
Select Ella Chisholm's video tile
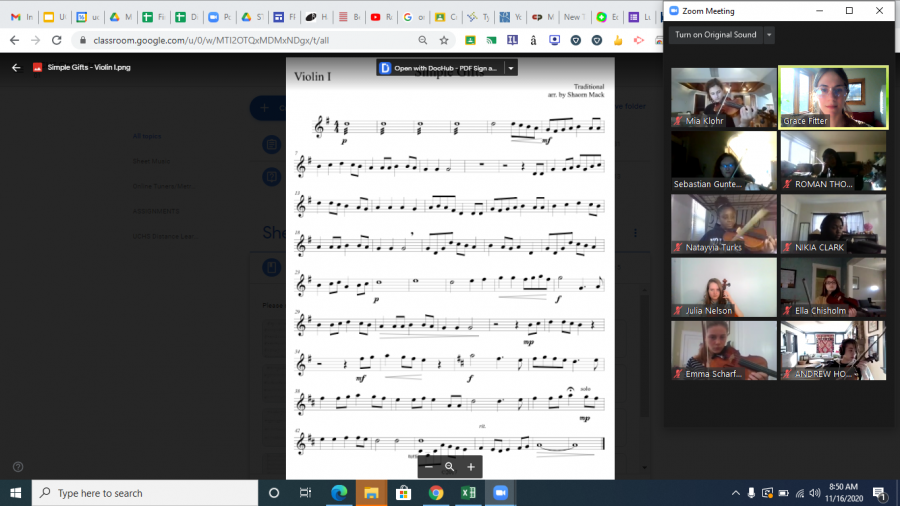click(x=833, y=287)
